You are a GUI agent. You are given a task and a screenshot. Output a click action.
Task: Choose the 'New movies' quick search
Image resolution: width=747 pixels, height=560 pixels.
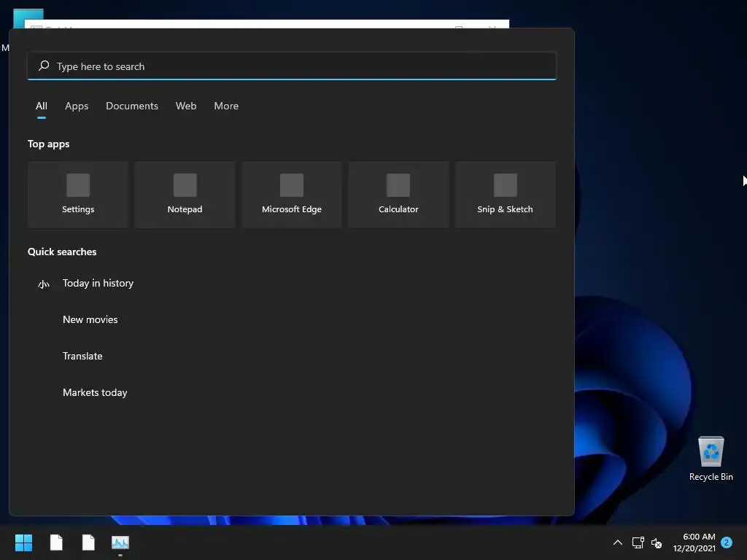click(90, 319)
